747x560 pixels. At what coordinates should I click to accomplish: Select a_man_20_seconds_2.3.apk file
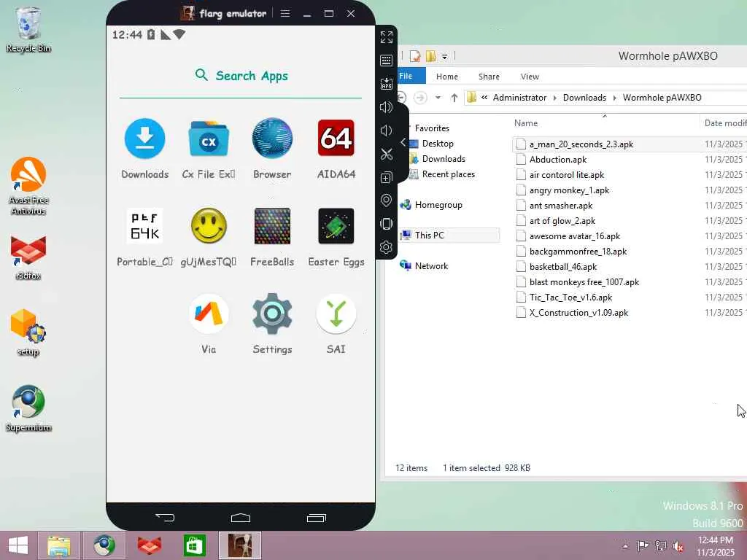tap(581, 144)
